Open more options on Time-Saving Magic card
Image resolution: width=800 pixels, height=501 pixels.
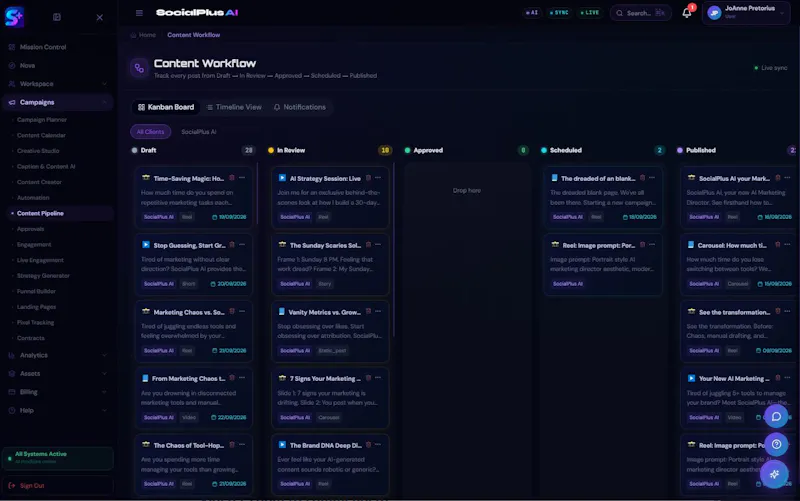(242, 178)
